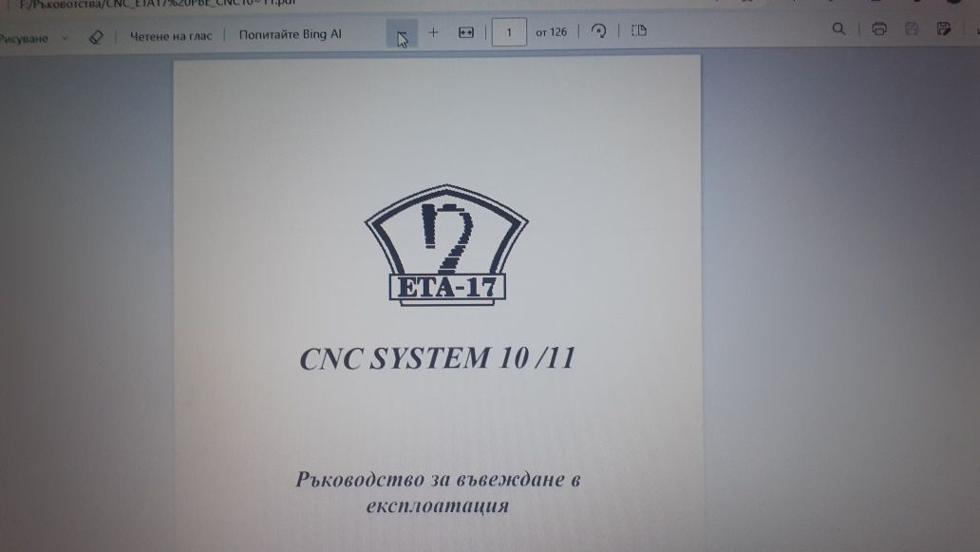This screenshot has width=980, height=552.
Task: Click the CNC SYSTEM 10/11 title
Action: pos(438,359)
